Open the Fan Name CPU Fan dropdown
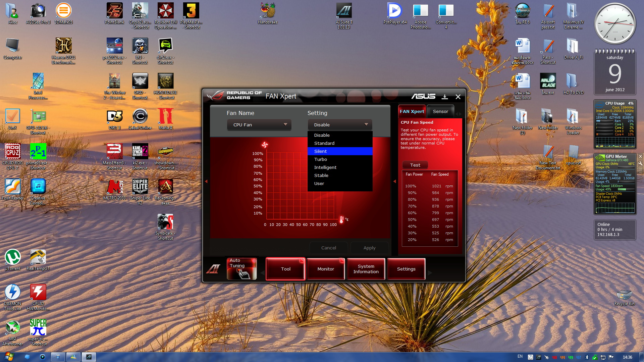This screenshot has width=644, height=362. pyautogui.click(x=259, y=125)
